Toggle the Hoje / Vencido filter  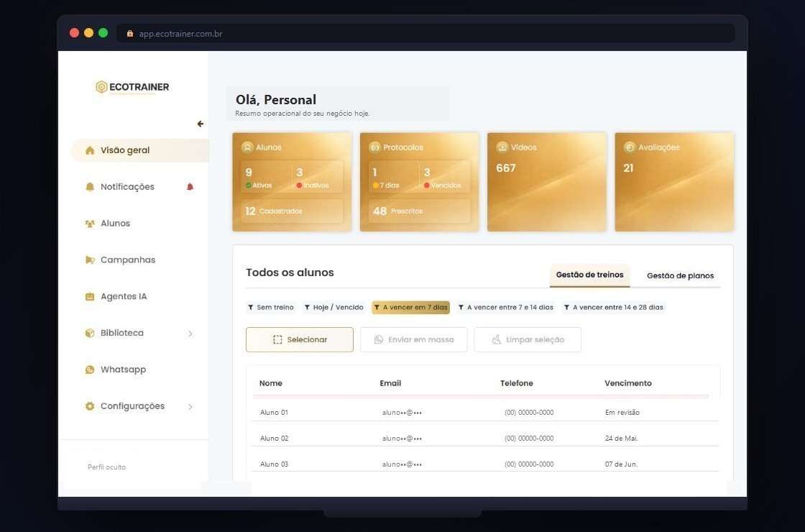(x=333, y=308)
